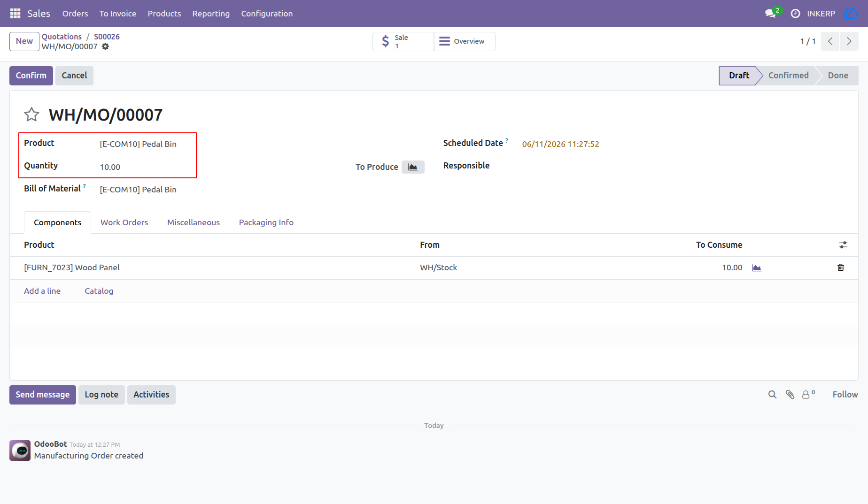Select the Components tab
The image size is (868, 504).
click(57, 222)
